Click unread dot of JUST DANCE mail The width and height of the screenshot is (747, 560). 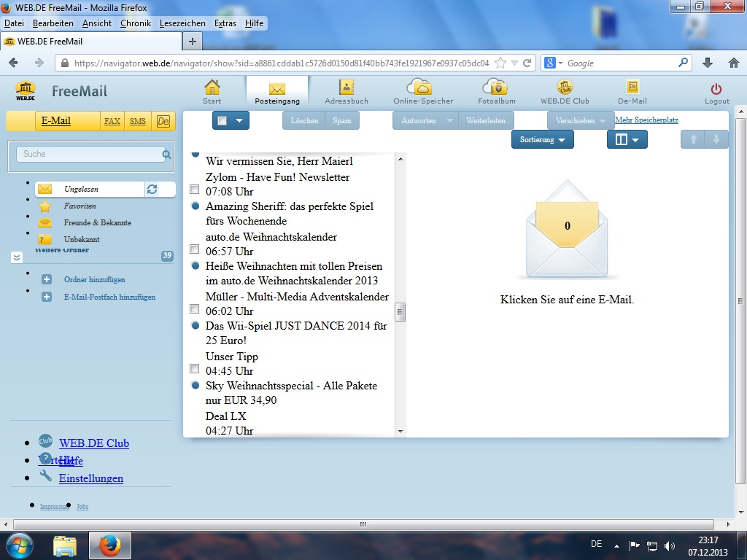tap(196, 326)
